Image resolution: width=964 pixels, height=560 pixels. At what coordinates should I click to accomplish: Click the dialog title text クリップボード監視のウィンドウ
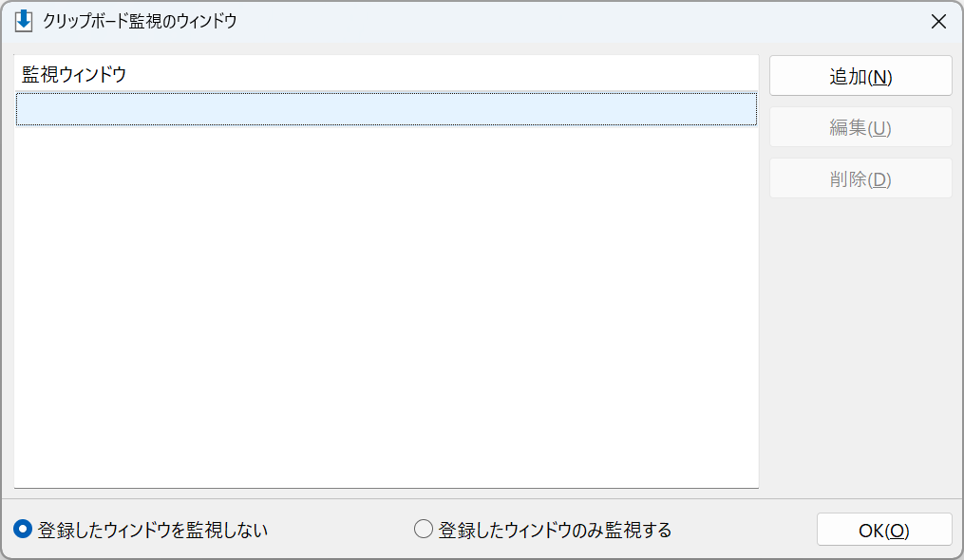tap(140, 22)
